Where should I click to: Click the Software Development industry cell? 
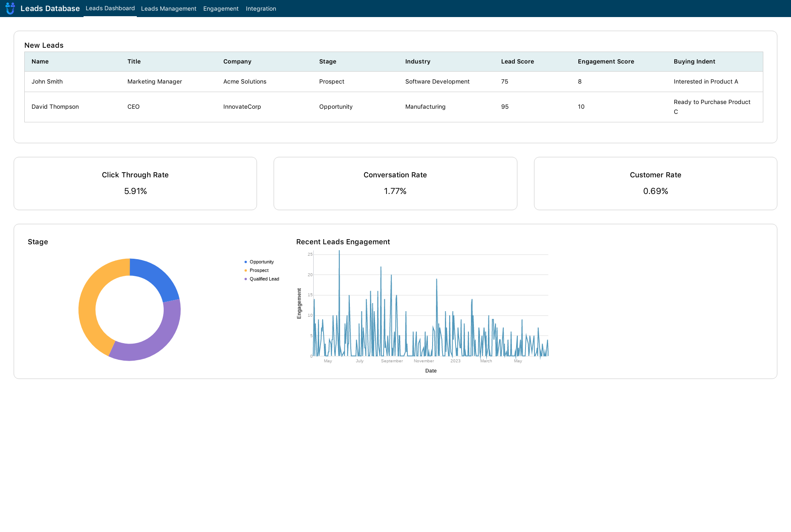[437, 81]
